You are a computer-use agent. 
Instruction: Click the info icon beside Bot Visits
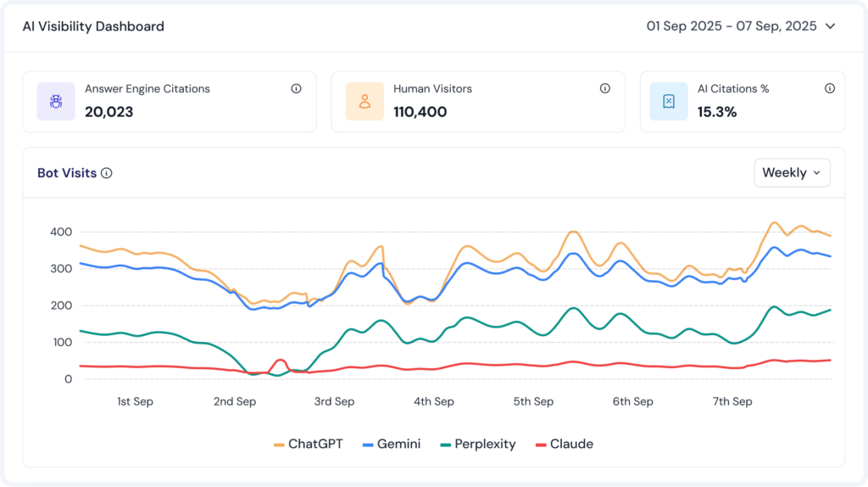point(107,173)
